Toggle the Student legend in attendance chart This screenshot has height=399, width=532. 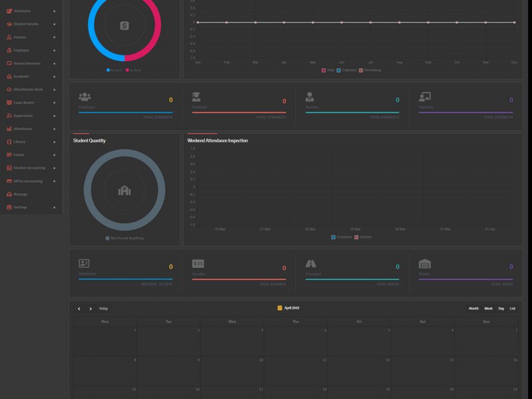point(363,237)
